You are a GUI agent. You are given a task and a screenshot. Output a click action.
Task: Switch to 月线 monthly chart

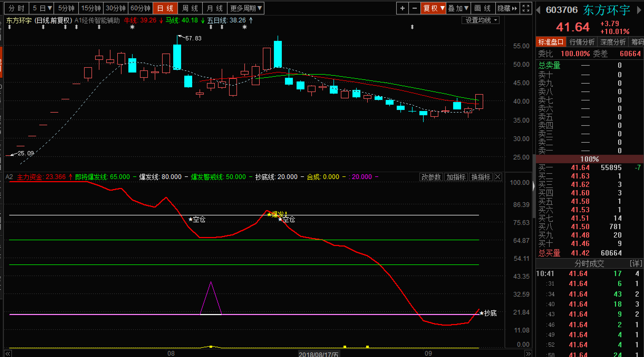[x=215, y=8]
